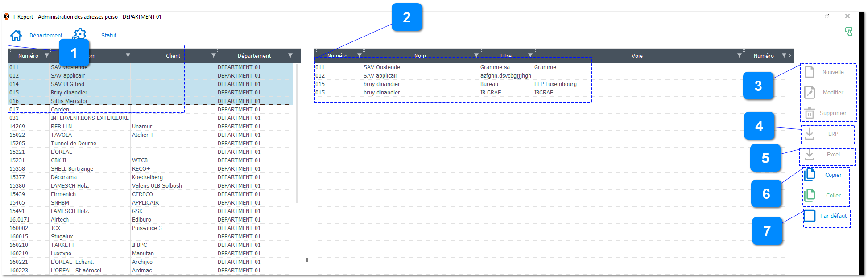The width and height of the screenshot is (868, 279).
Task: Open filter on left Numéro column
Action: (47, 56)
